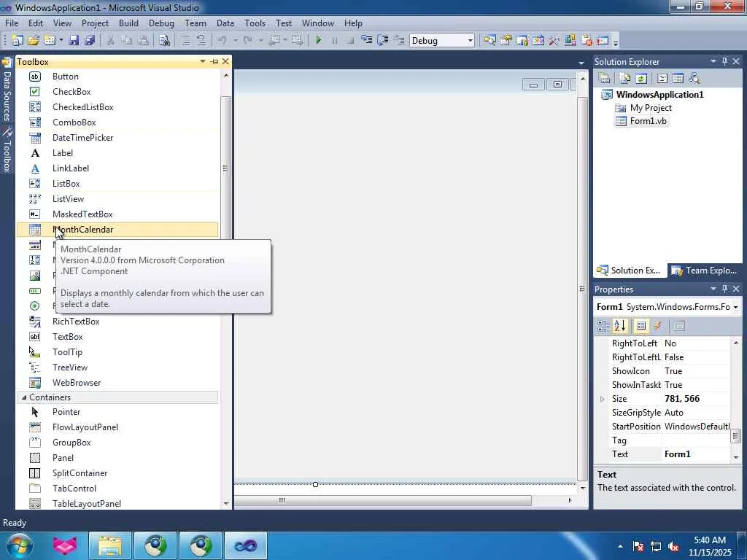
Task: Expand the Size property in Properties
Action: pyautogui.click(x=602, y=399)
